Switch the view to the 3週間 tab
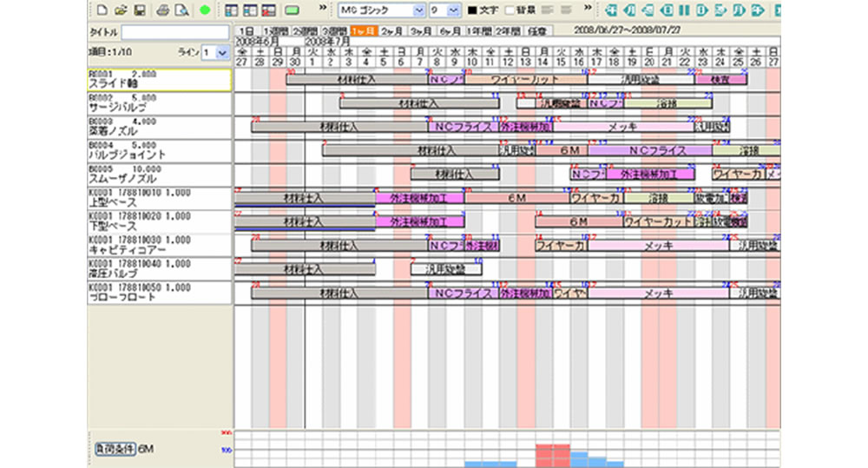 tap(334, 31)
